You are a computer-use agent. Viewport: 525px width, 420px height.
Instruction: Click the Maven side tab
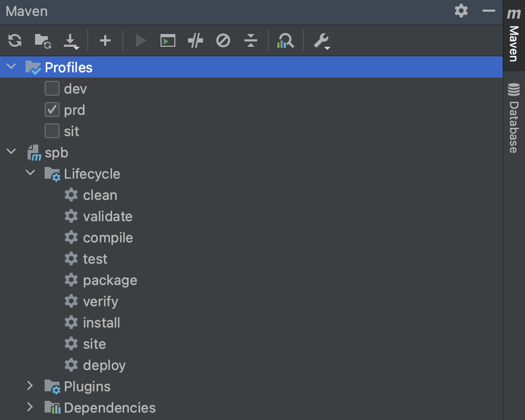click(x=513, y=36)
